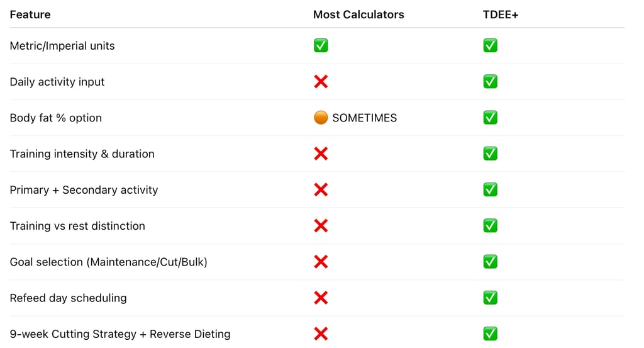Select the Feature column header
Screen dimensions: 644x348
(x=30, y=14)
